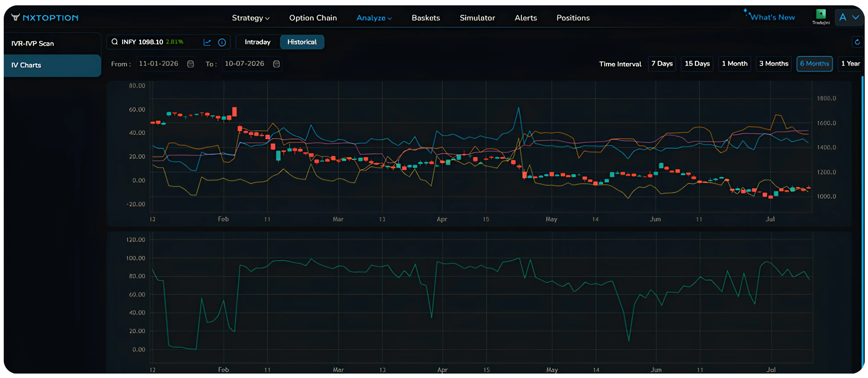Select IV Charts in sidebar

(x=52, y=65)
